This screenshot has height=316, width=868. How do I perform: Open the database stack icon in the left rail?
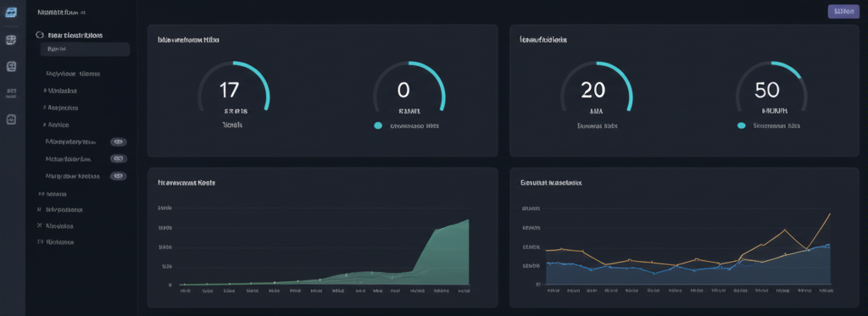coord(10,40)
